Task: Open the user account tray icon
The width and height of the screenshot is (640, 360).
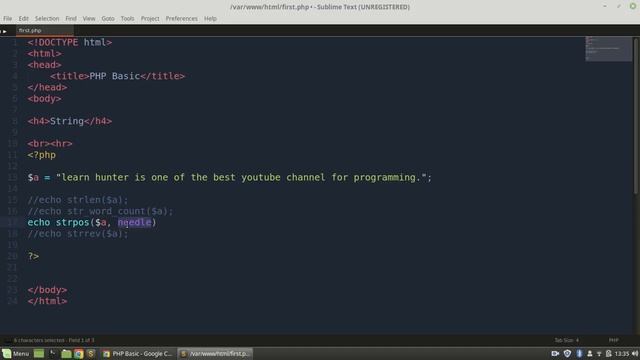Action: (589, 353)
